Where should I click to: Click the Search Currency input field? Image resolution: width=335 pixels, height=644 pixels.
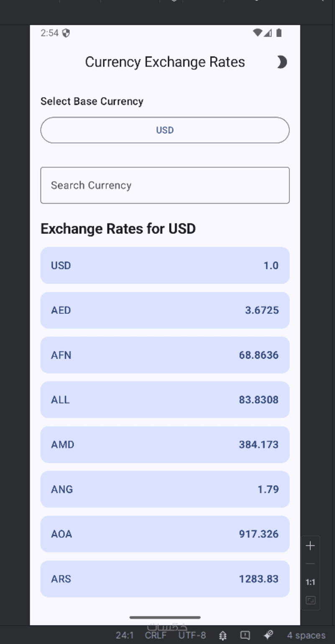[165, 185]
